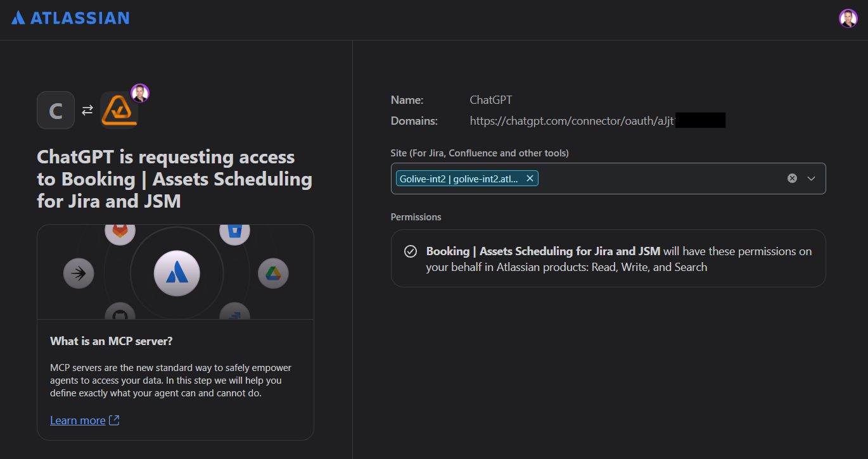Click the 'Site (For Jira, Confluence and other tools)' label
This screenshot has height=459, width=868.
point(480,153)
